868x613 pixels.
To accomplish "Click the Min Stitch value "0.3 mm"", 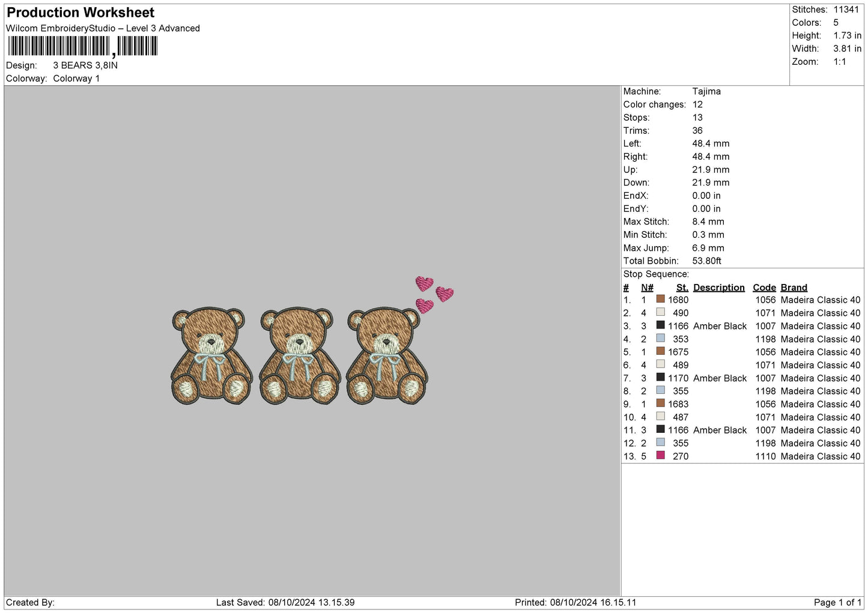I will click(x=708, y=235).
